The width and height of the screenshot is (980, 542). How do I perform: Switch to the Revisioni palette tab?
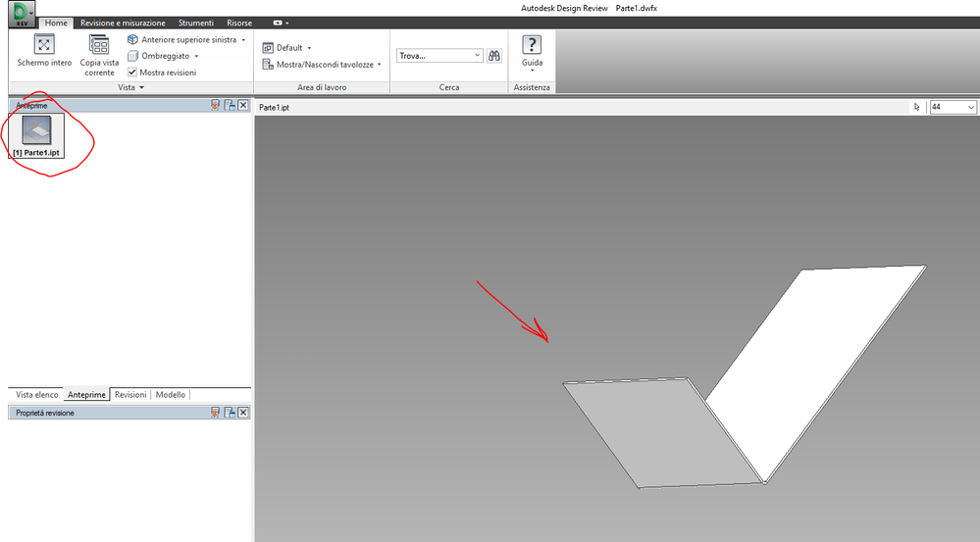(130, 395)
